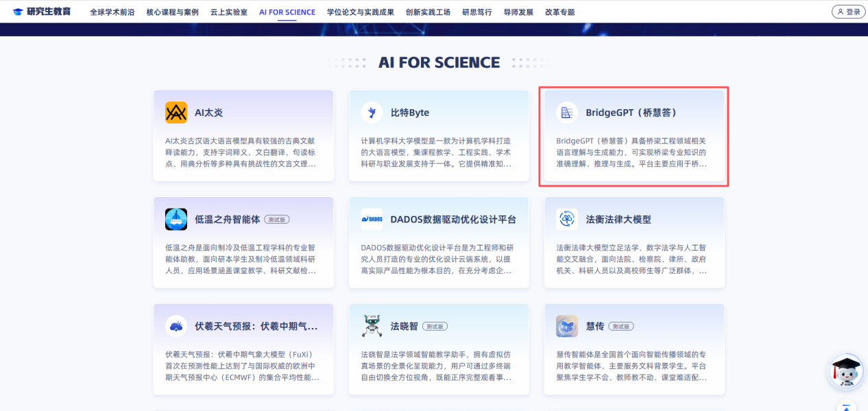868x411 pixels.
Task: Click the 慧传 card icon
Action: click(x=567, y=327)
